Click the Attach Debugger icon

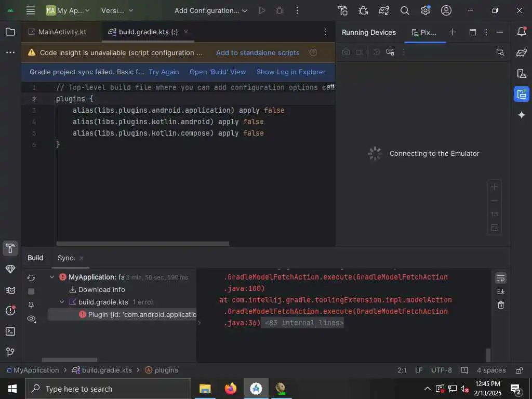click(x=363, y=10)
